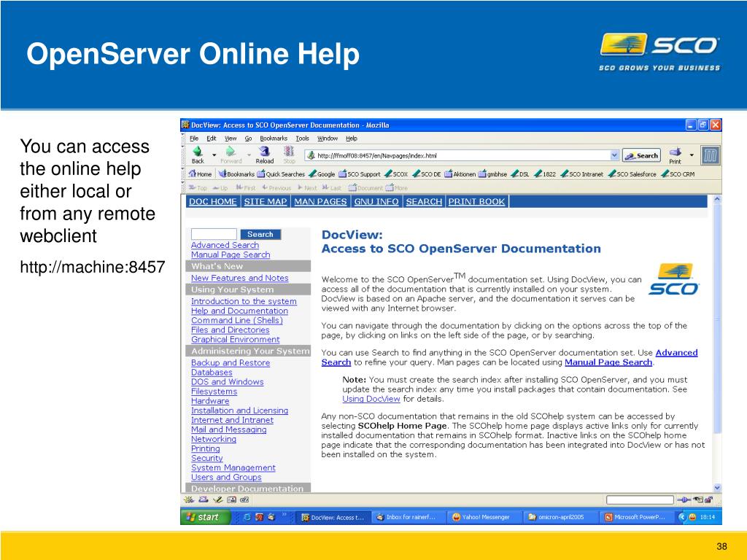Click the security lock icon in status bar
747x560 pixels.
coord(709,499)
